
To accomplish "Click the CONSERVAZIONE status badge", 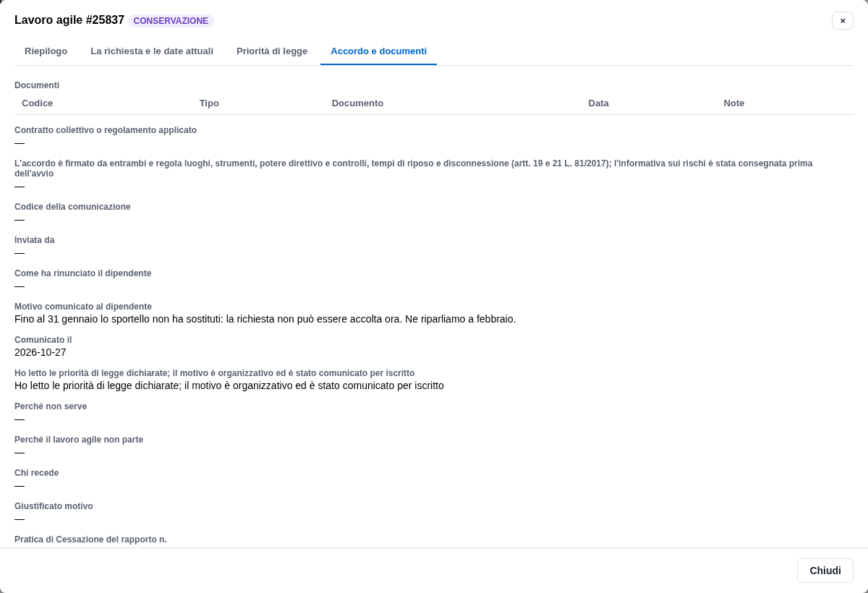I will click(x=171, y=21).
